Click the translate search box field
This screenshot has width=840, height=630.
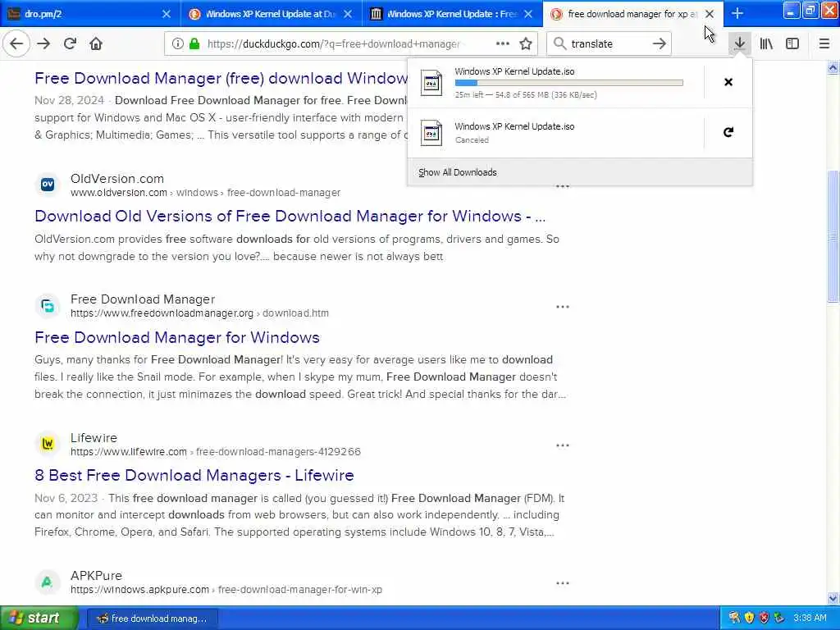pos(609,44)
